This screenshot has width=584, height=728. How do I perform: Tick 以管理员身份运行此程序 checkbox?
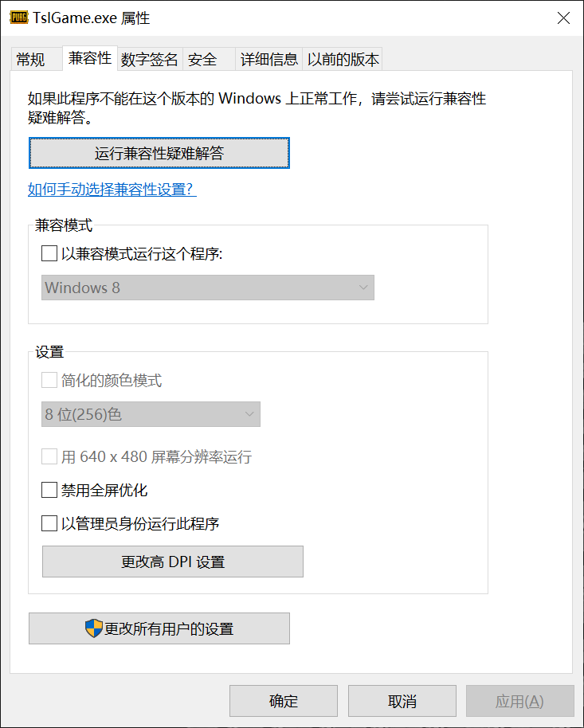(x=49, y=523)
